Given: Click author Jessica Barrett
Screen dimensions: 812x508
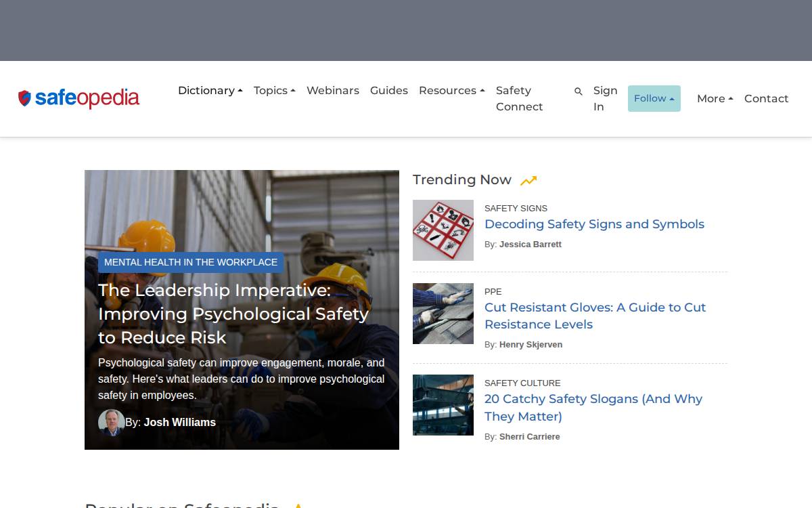Looking at the screenshot, I should (531, 244).
